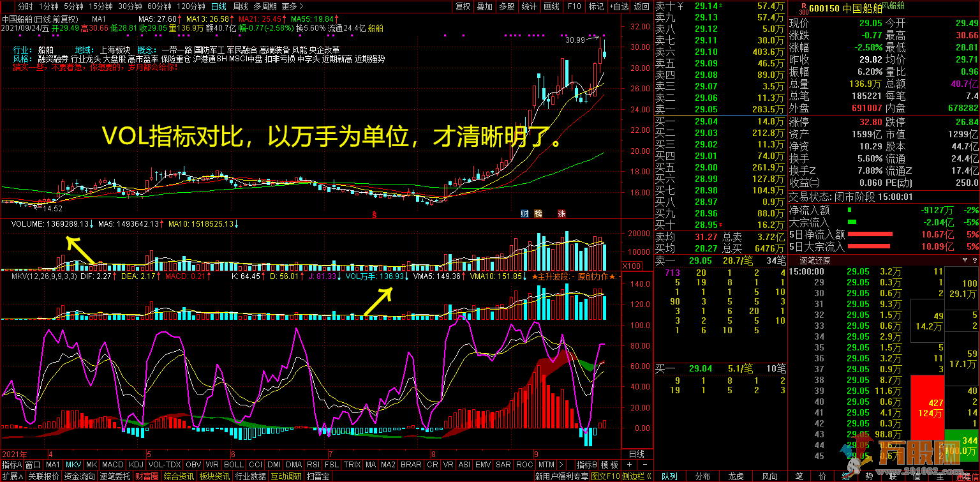Select the BRAR indicator

411,465
